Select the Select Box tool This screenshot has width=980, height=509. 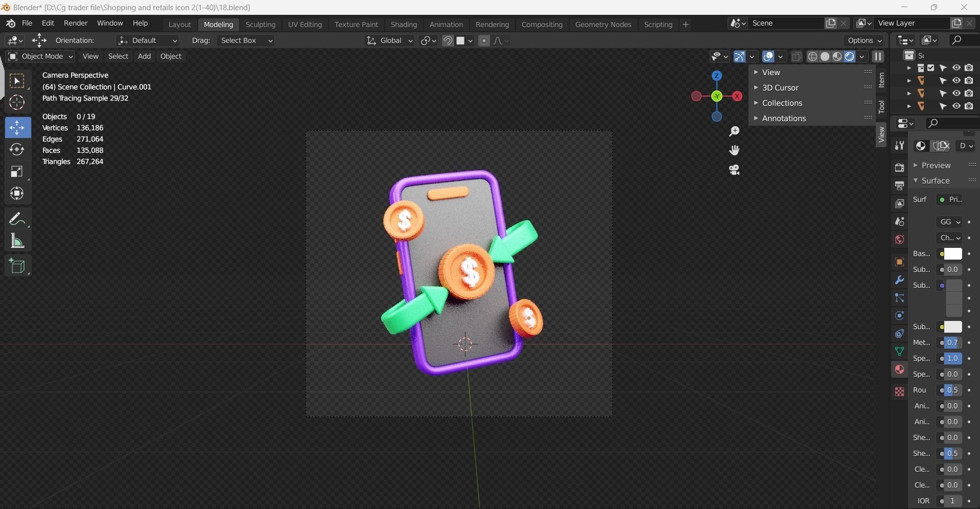click(x=17, y=81)
